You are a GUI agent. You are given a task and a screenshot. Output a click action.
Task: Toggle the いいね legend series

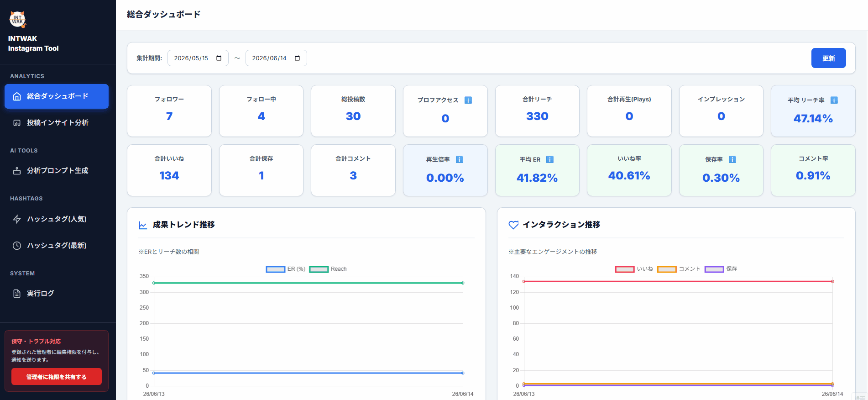coord(634,269)
